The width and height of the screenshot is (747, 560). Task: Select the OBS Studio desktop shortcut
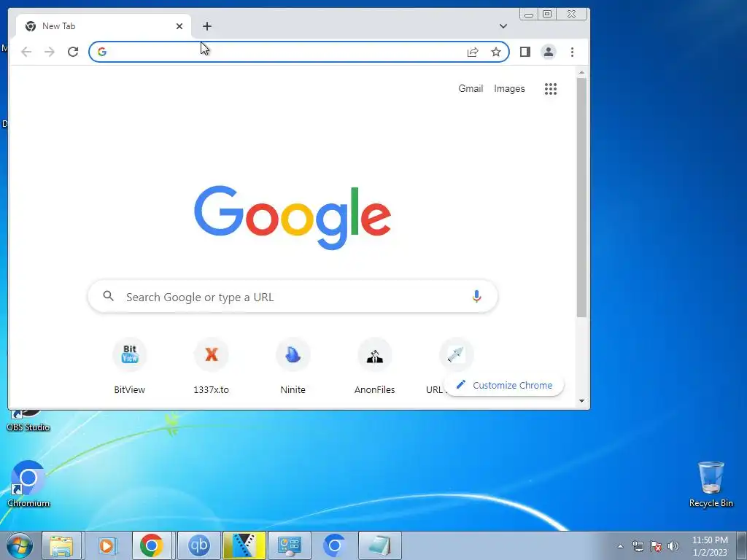click(28, 421)
